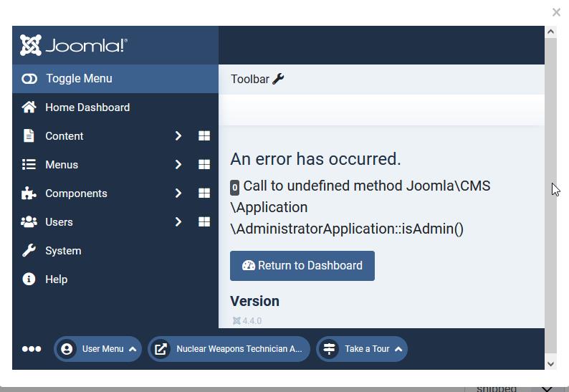The image size is (569, 392).
Task: Click Return to Dashboard button
Action: coord(302,266)
